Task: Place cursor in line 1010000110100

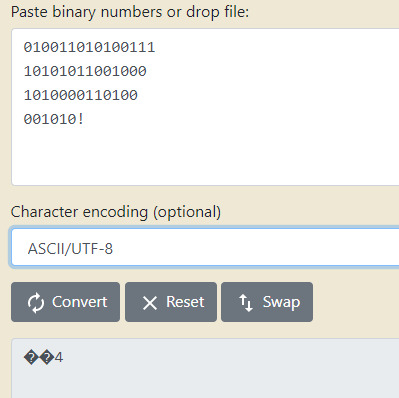Action: [x=81, y=95]
